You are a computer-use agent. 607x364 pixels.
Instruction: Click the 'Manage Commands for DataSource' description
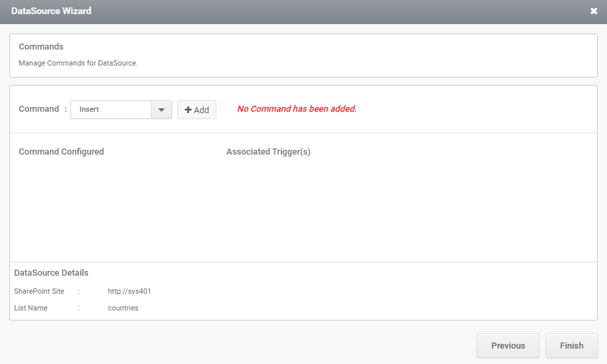(78, 63)
